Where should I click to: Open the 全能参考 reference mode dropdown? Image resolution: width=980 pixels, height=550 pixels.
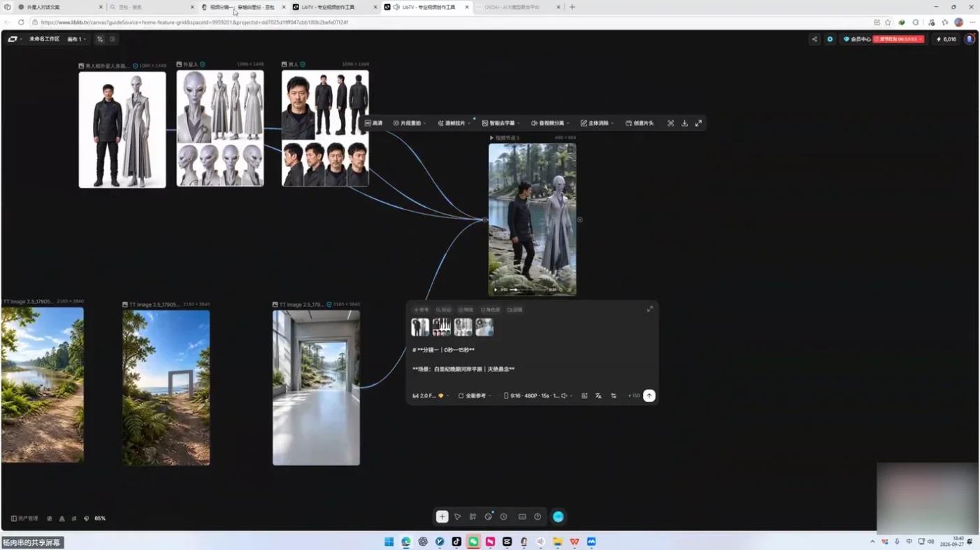coord(475,396)
